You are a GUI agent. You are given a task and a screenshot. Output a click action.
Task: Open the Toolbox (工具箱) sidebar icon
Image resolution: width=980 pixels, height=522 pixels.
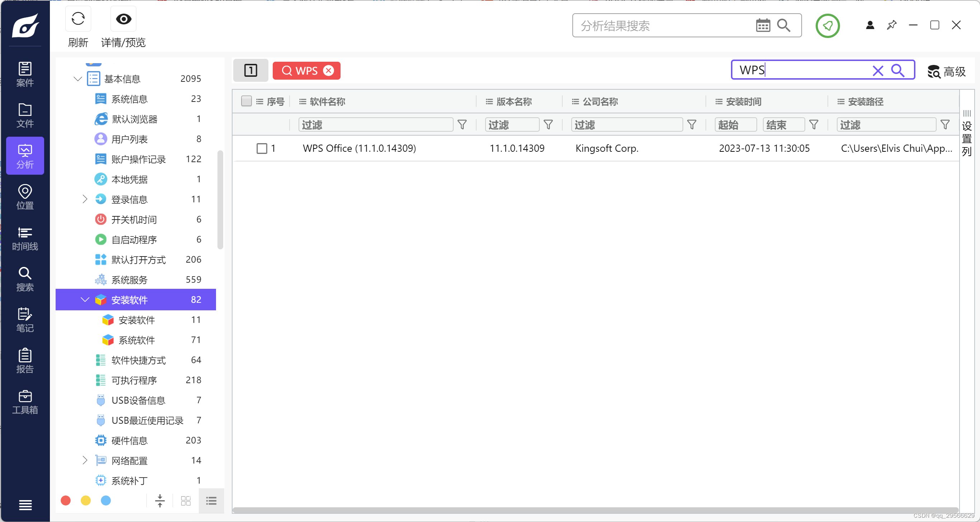[x=25, y=401]
